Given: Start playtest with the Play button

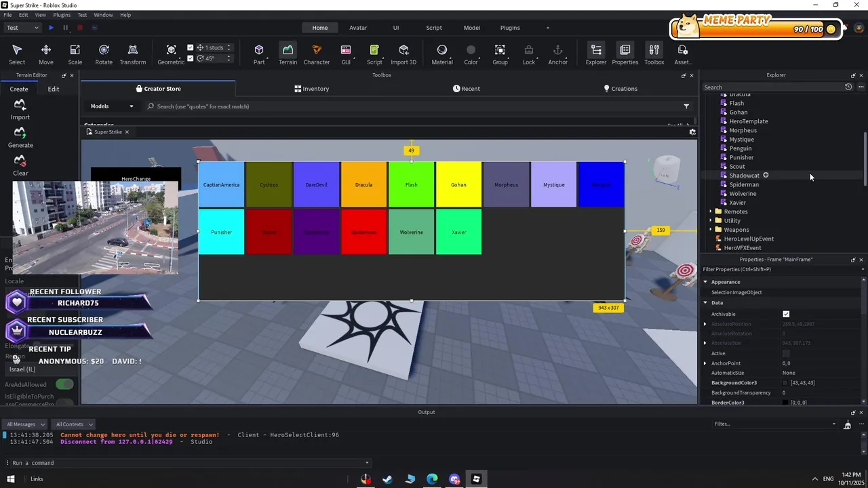Looking at the screenshot, I should (x=51, y=28).
